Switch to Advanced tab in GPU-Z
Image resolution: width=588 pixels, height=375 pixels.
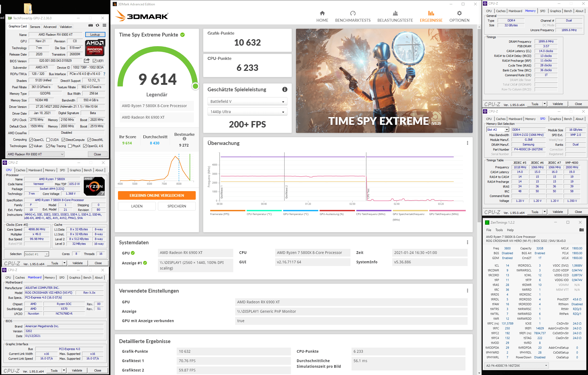pos(50,27)
